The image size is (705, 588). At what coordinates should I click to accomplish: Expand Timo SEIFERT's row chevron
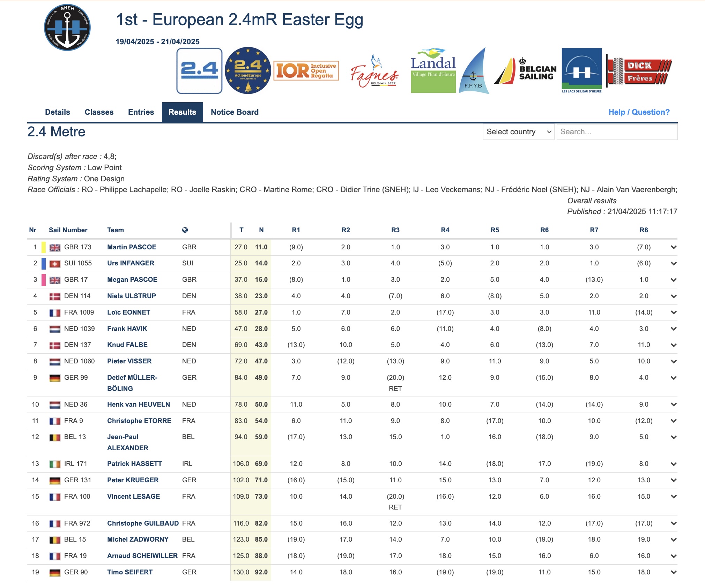[674, 572]
